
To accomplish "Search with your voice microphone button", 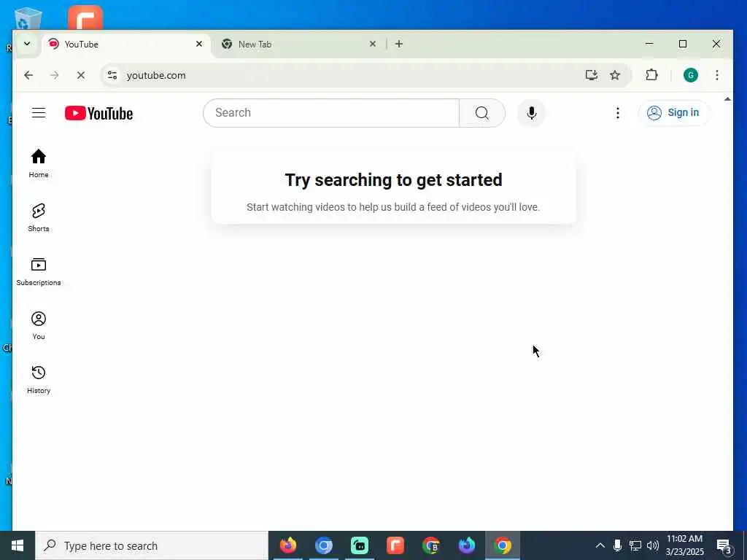I will click(532, 113).
